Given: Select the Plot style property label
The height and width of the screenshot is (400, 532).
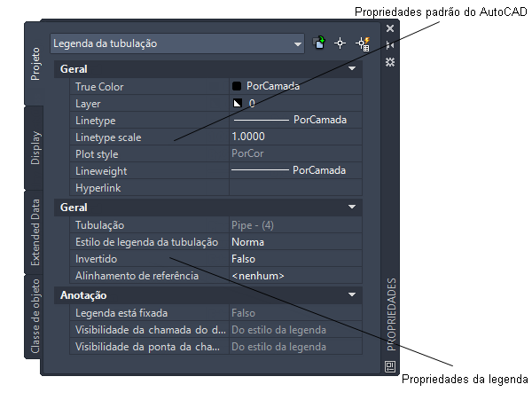Looking at the screenshot, I should 97,154.
